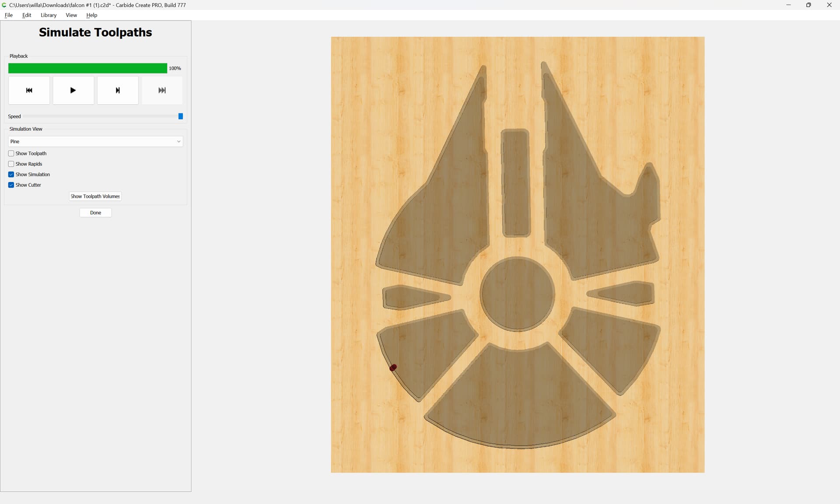Open the File menu

[x=9, y=15]
